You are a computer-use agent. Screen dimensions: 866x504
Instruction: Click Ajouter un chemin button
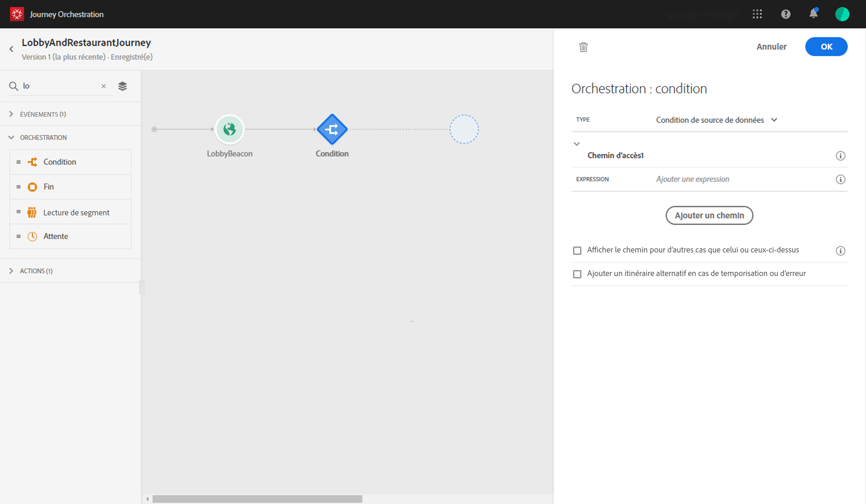click(709, 215)
